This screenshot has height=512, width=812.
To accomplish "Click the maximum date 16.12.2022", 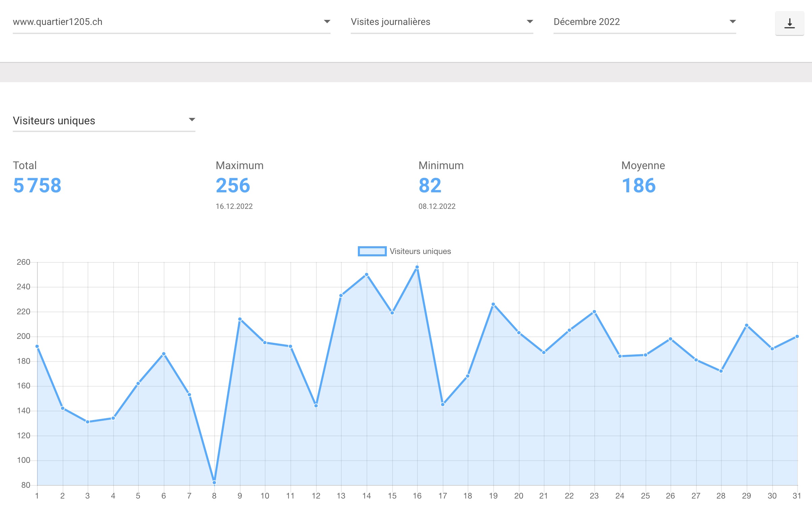I will pos(234,206).
